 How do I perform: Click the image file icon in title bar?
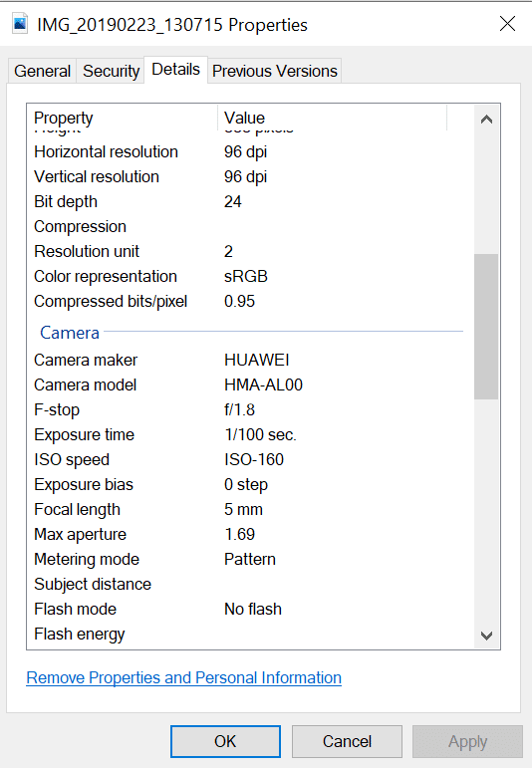(20, 24)
